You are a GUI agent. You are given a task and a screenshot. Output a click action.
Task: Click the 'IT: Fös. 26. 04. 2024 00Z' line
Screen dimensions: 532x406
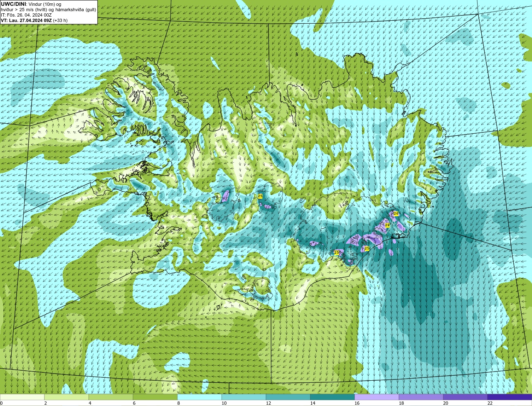(26, 15)
